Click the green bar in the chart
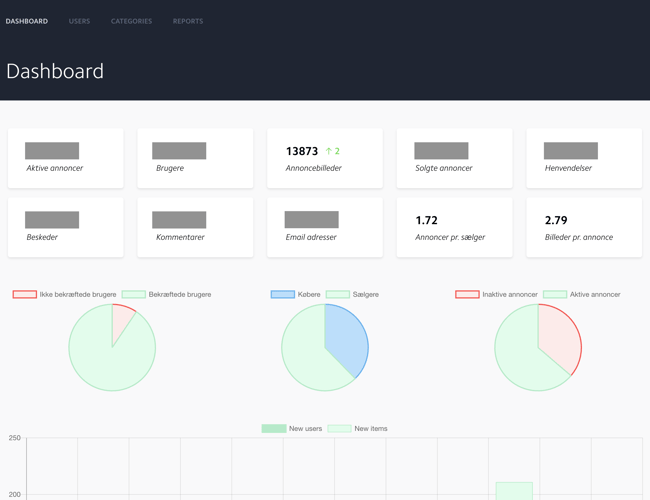This screenshot has height=500, width=650. click(x=514, y=491)
